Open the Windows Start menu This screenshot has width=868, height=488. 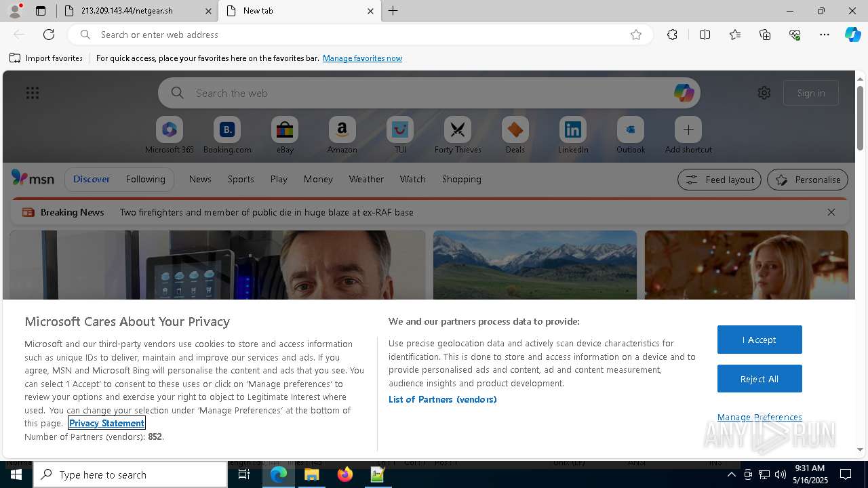16,474
